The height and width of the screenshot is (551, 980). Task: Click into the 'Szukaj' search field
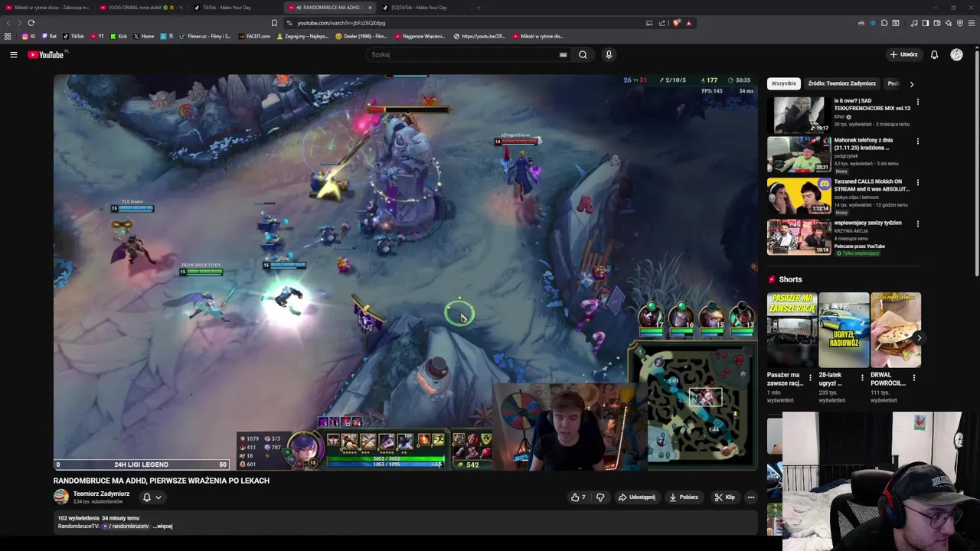click(x=463, y=54)
